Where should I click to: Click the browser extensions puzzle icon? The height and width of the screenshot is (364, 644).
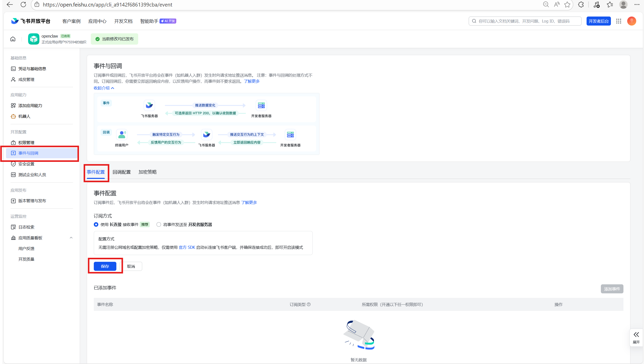[581, 5]
